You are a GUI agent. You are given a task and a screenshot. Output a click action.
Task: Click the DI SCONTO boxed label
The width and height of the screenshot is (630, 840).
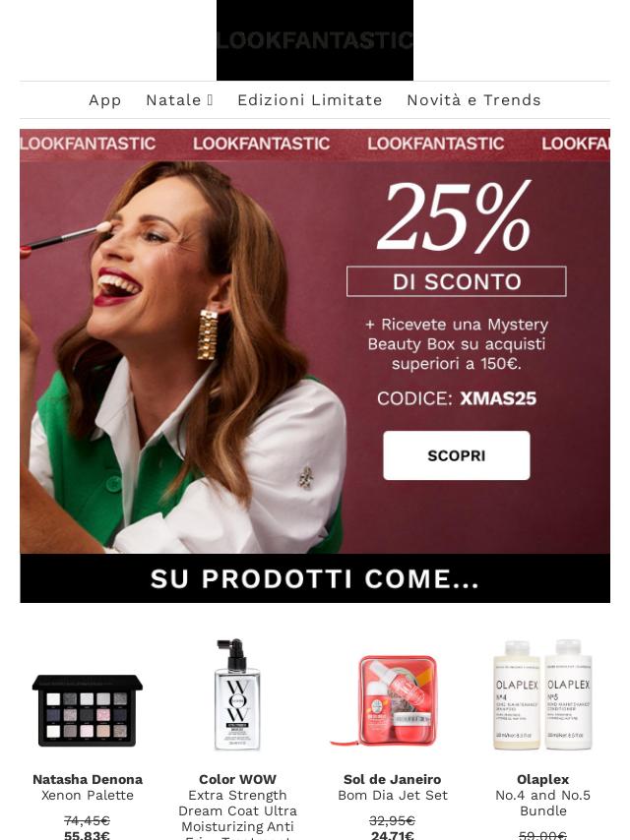click(x=457, y=281)
